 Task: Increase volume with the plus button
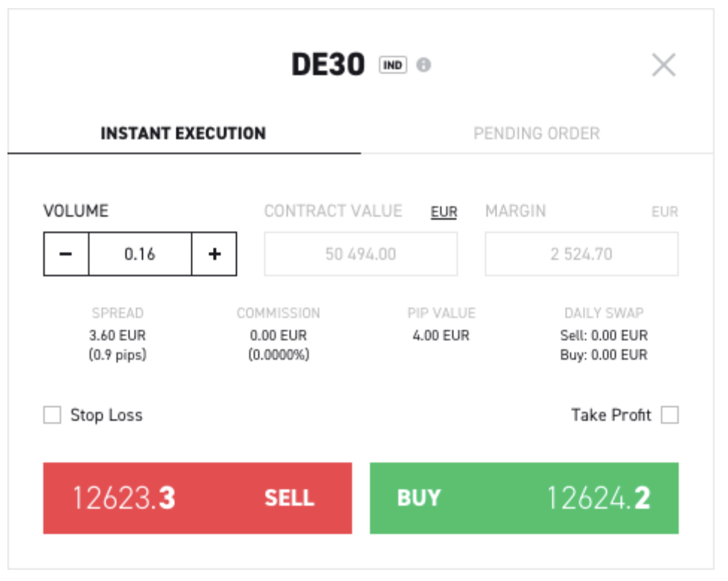point(214,254)
